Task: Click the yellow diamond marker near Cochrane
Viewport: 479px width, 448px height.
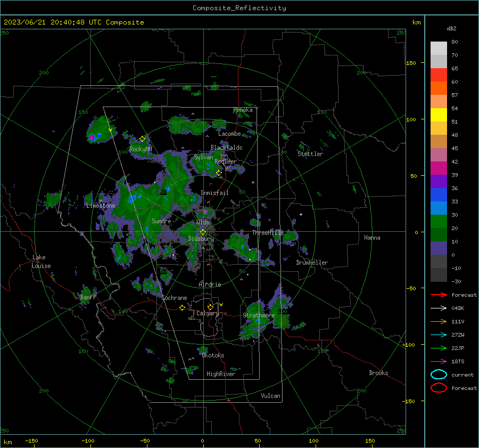Action: [182, 308]
